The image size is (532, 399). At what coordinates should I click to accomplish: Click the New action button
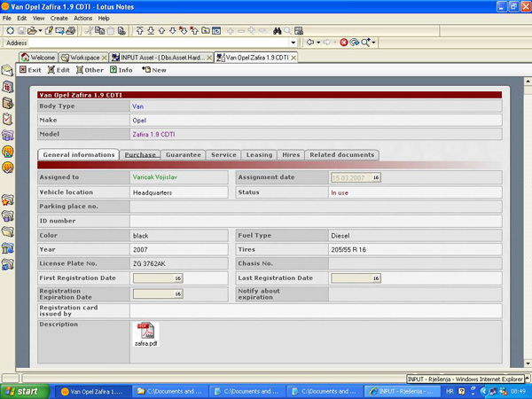154,70
